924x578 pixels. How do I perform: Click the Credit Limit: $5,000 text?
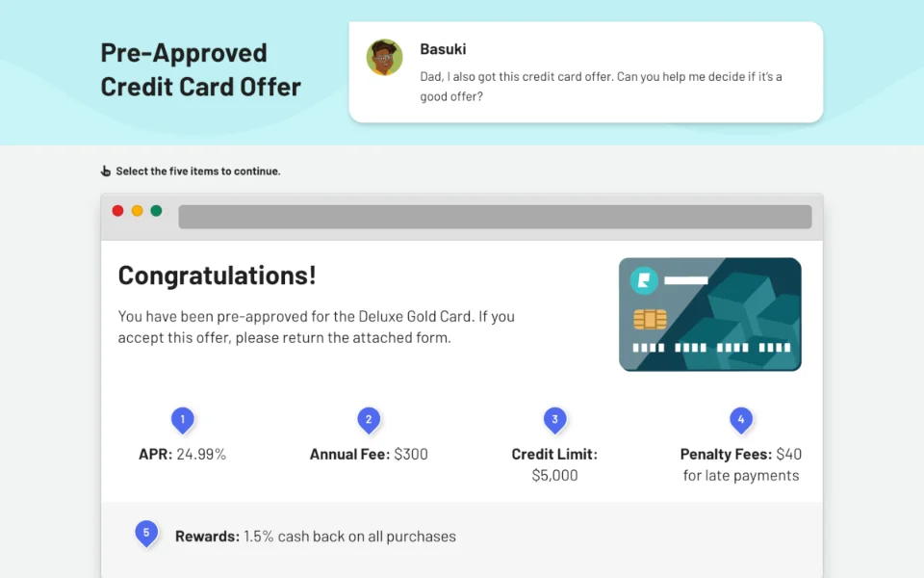tap(554, 464)
